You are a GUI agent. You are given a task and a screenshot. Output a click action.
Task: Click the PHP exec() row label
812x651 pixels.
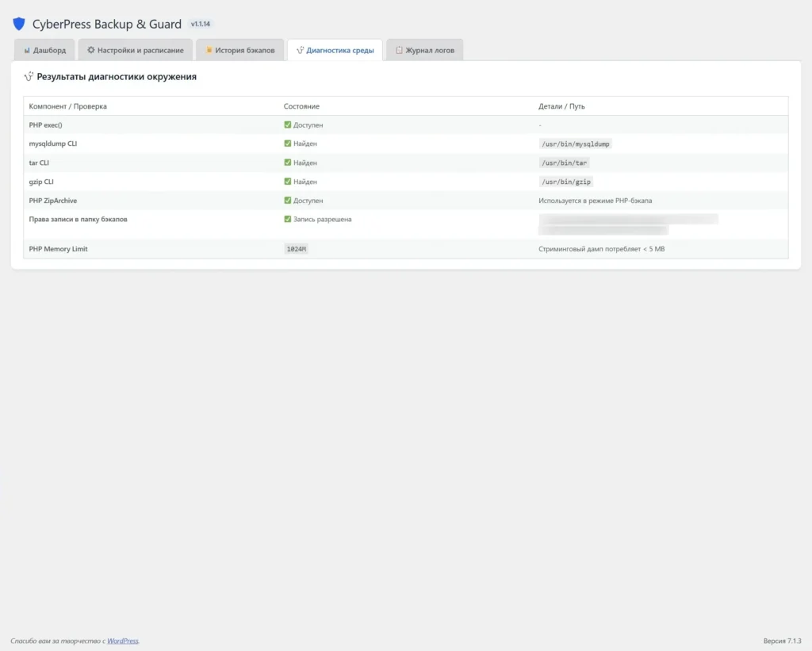[x=45, y=124]
